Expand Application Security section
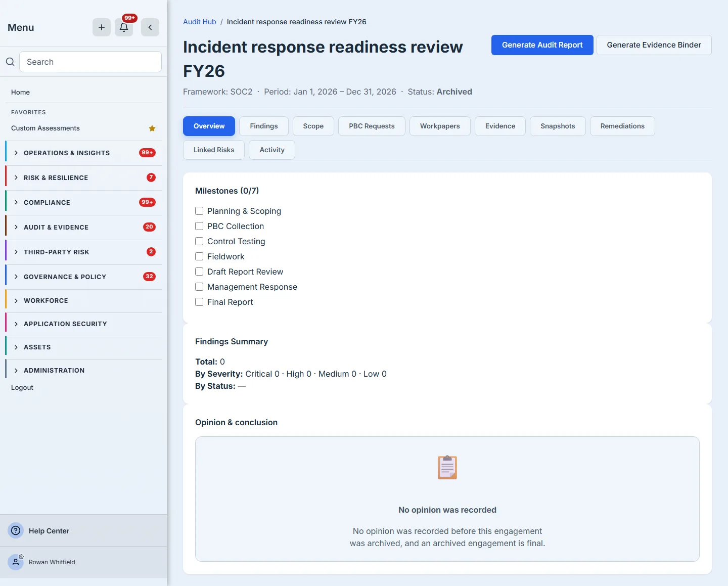Viewport: 728px width, 586px height. pos(83,324)
